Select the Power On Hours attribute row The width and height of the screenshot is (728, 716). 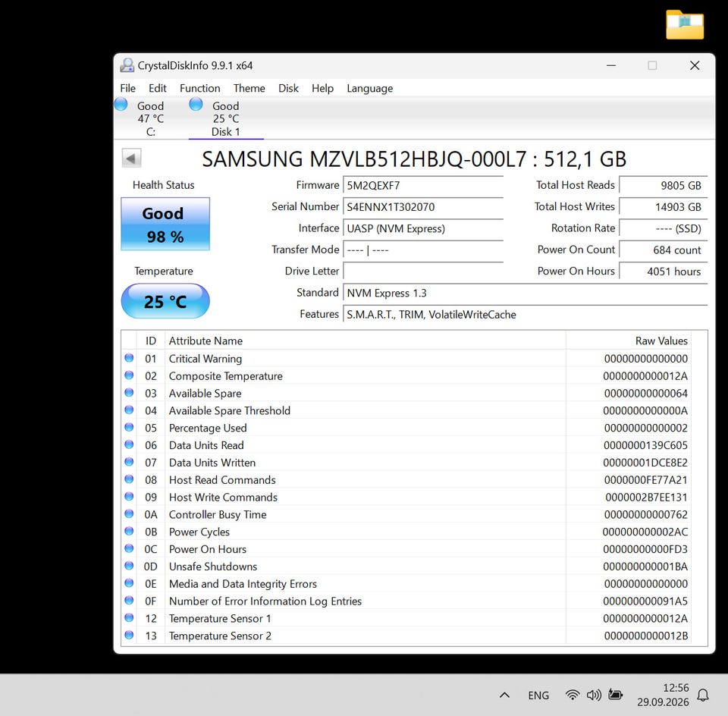(406, 549)
